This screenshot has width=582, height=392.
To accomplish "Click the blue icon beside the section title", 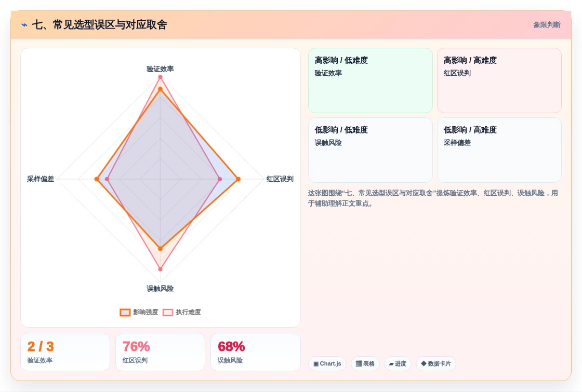I will tap(24, 25).
